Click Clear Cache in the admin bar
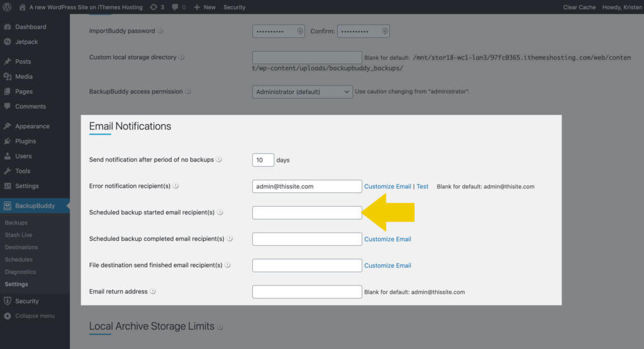Viewport: 644px width, 349px height. (579, 7)
